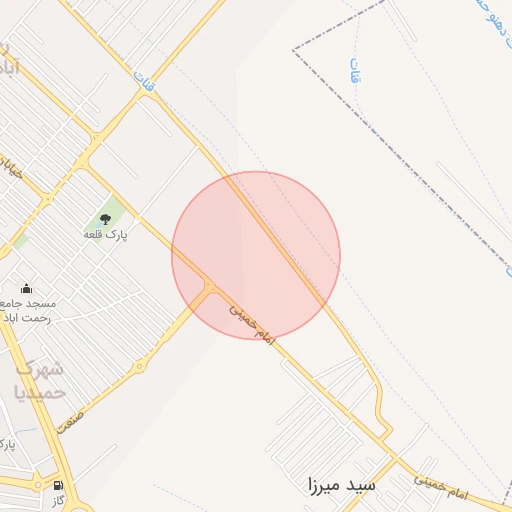Click the گاز station label

[x=58, y=501]
